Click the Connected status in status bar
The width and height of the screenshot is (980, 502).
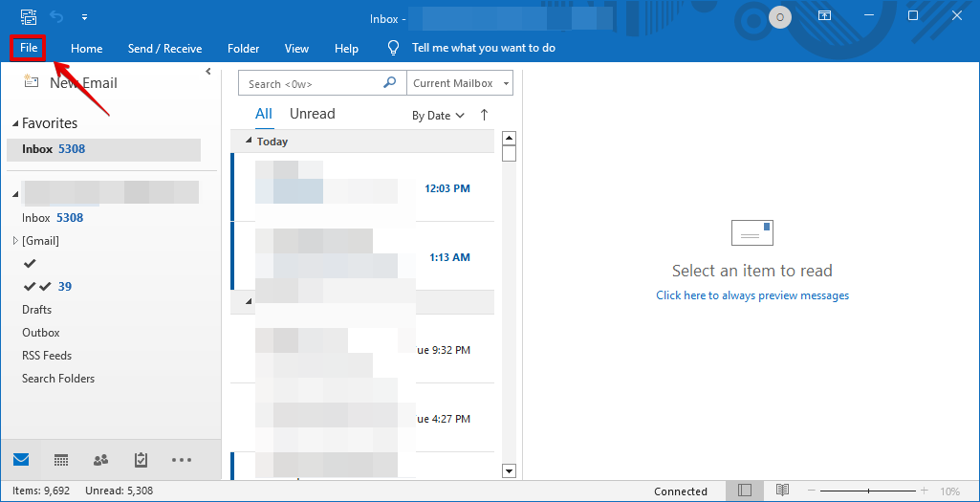(x=681, y=491)
